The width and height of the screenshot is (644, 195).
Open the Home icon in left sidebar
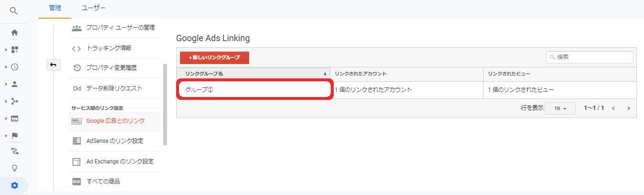pos(14,32)
